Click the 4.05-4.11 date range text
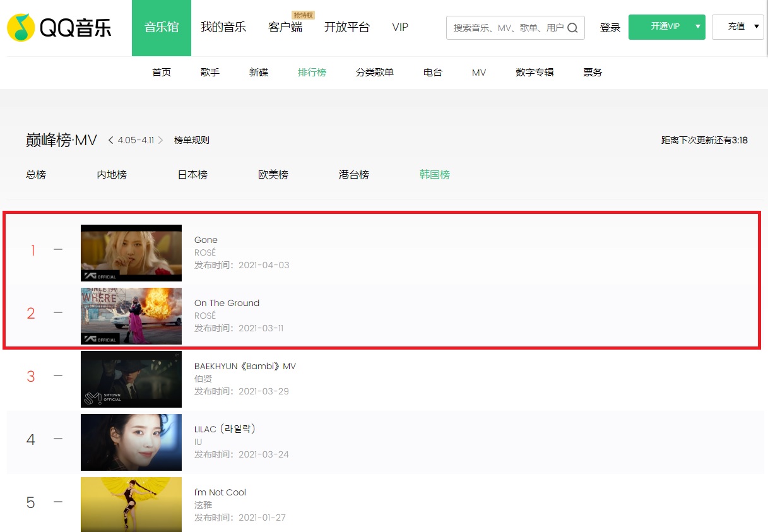 (x=136, y=140)
